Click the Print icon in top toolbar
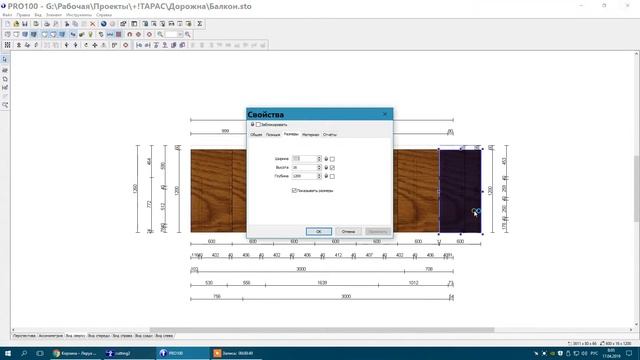 (x=47, y=24)
